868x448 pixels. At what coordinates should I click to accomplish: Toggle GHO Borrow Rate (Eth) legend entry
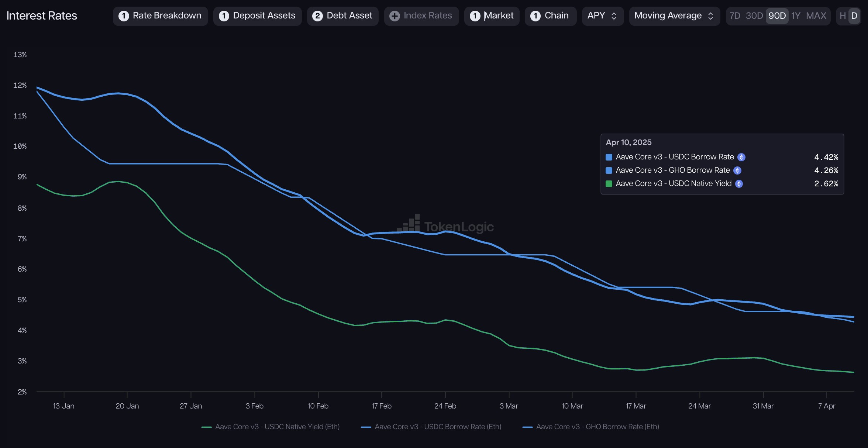591,427
